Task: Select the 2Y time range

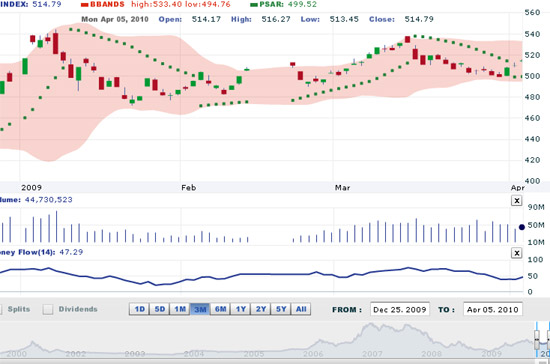Action: coord(261,309)
